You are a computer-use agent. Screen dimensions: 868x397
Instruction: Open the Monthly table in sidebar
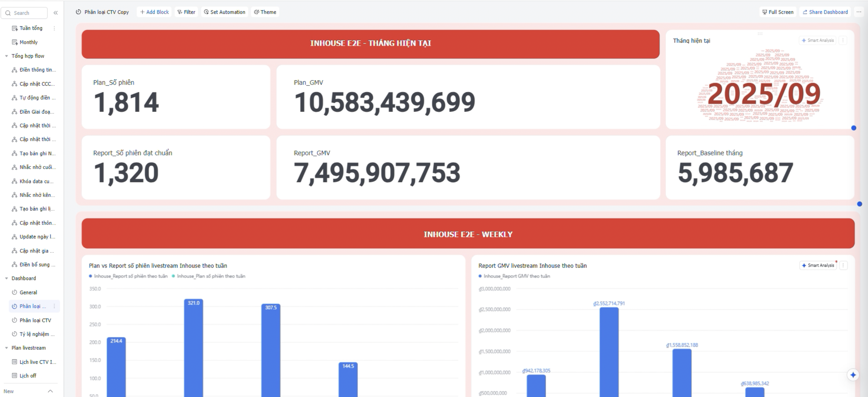[x=28, y=42]
